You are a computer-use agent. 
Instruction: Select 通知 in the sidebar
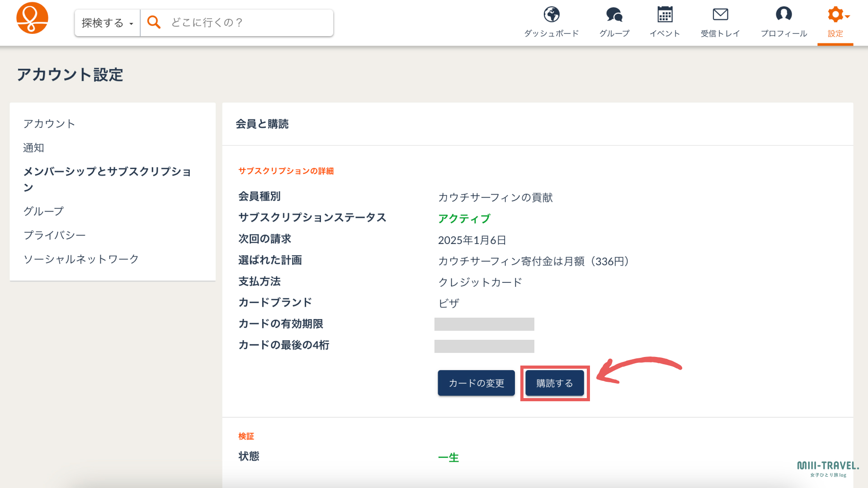(33, 148)
